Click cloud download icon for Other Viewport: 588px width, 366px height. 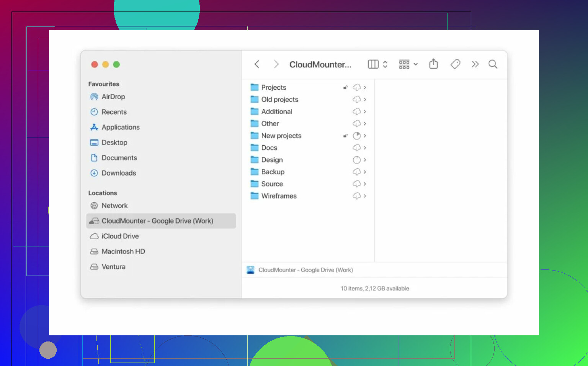coord(357,124)
